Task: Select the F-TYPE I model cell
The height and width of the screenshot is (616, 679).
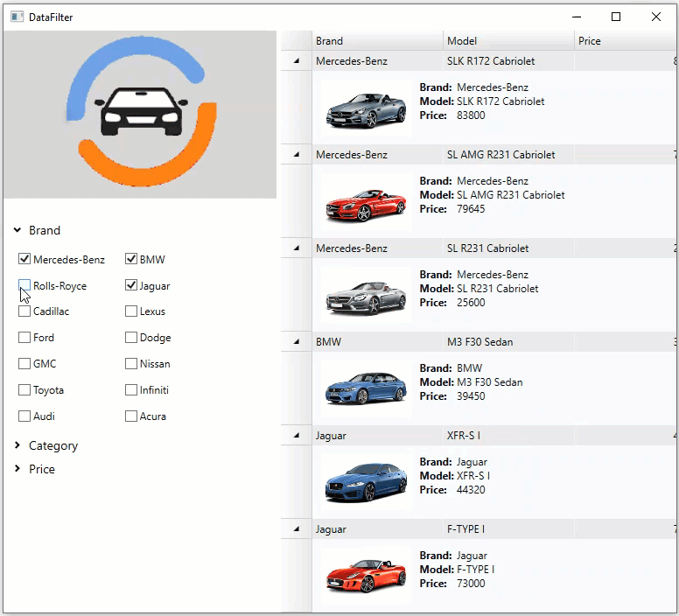Action: tap(509, 529)
